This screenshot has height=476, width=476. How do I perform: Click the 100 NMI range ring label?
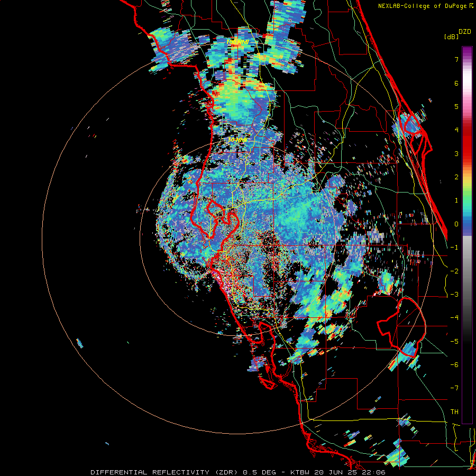click(237, 41)
